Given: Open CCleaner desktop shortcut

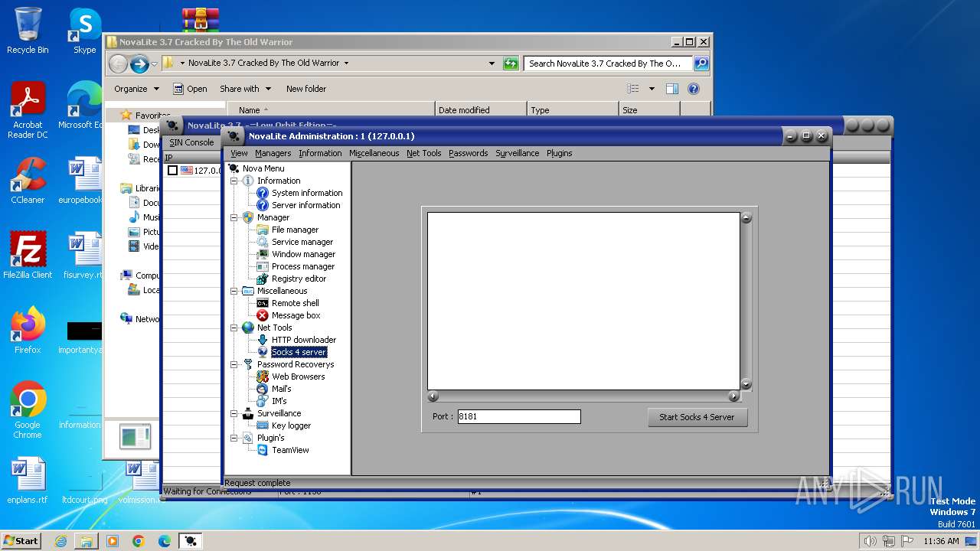Looking at the screenshot, I should pyautogui.click(x=28, y=181).
